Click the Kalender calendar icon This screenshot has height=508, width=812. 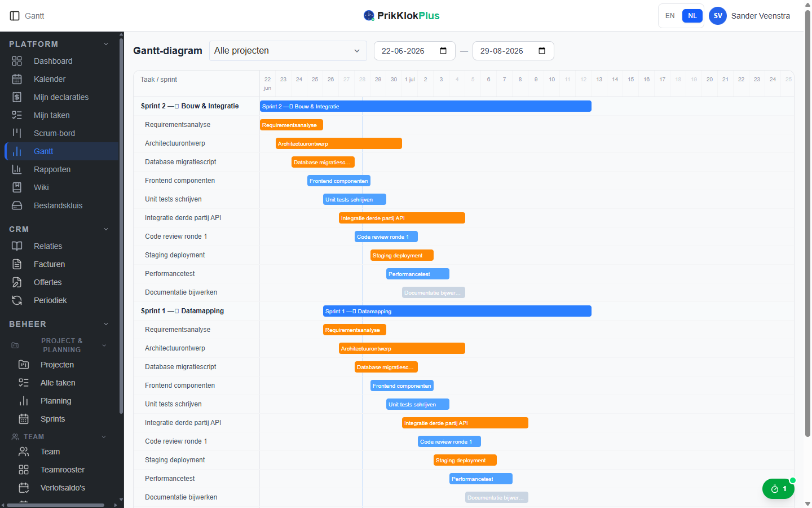[17, 79]
